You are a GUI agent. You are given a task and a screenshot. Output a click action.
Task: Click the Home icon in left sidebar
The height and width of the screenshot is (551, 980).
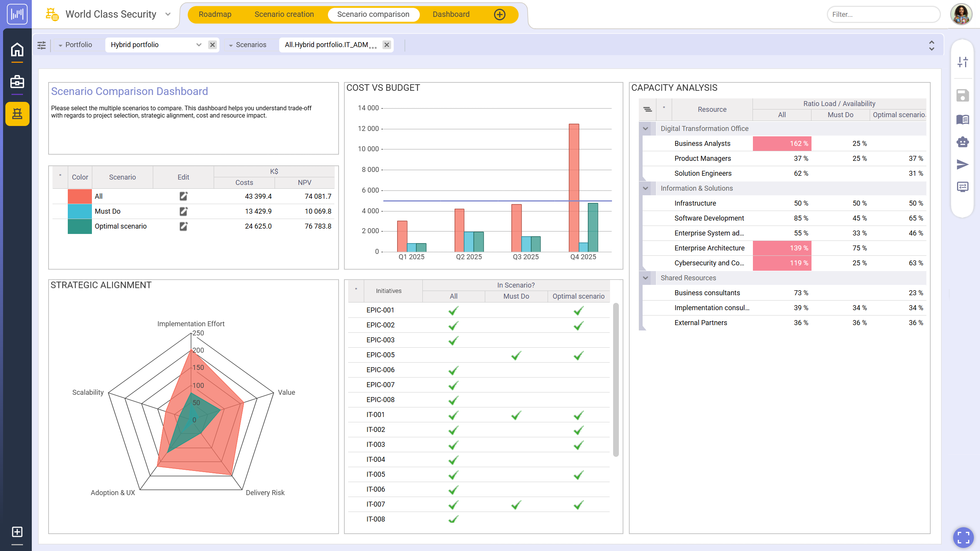(x=17, y=50)
